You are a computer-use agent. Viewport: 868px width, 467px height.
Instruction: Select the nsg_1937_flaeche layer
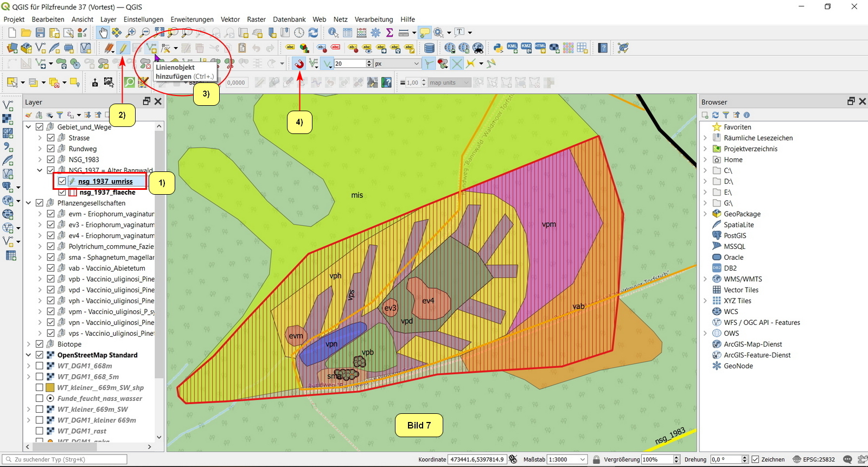tap(107, 192)
